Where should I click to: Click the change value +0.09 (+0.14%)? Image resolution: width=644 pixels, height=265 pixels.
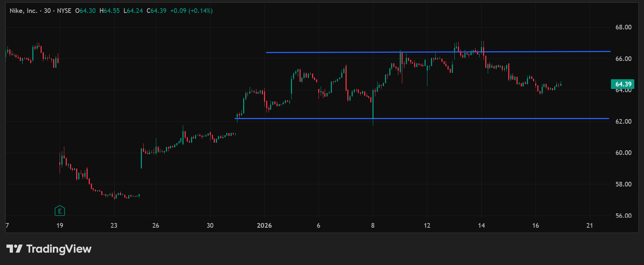click(x=191, y=11)
